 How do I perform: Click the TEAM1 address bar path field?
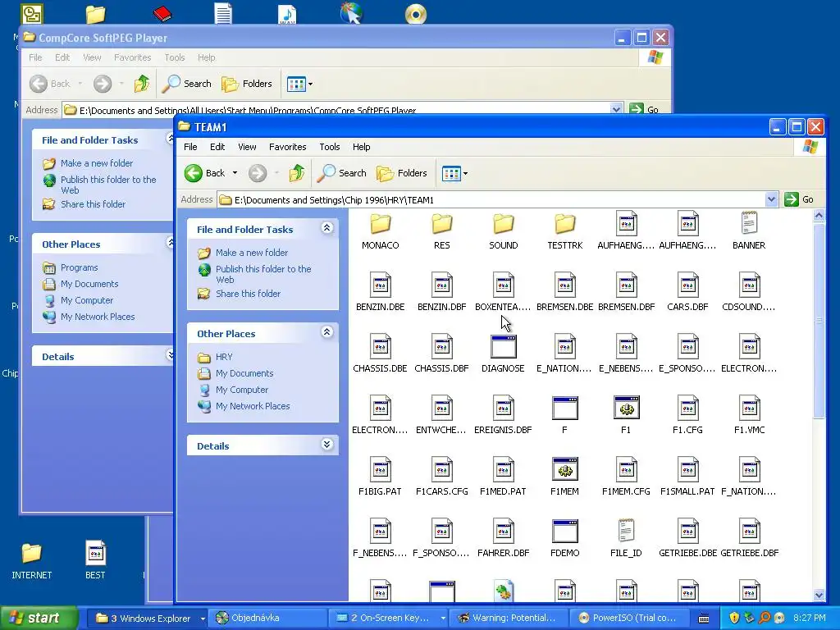tap(491, 200)
